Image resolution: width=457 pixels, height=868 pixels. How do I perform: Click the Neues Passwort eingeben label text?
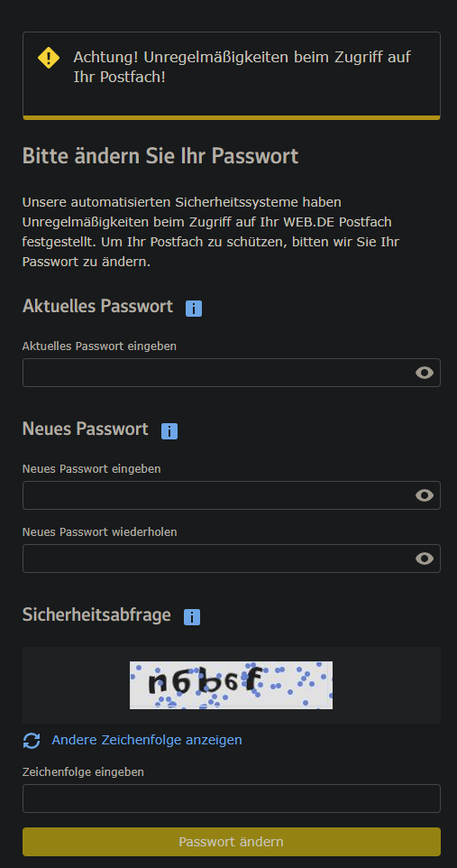pyautogui.click(x=92, y=469)
